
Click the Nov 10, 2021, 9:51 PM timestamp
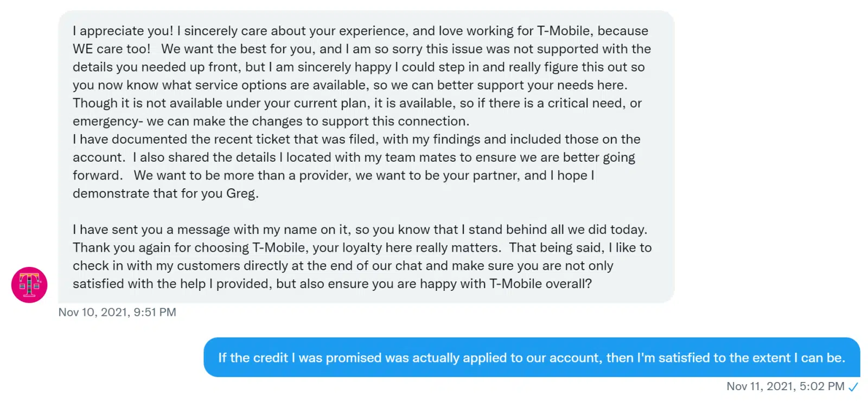tap(117, 312)
